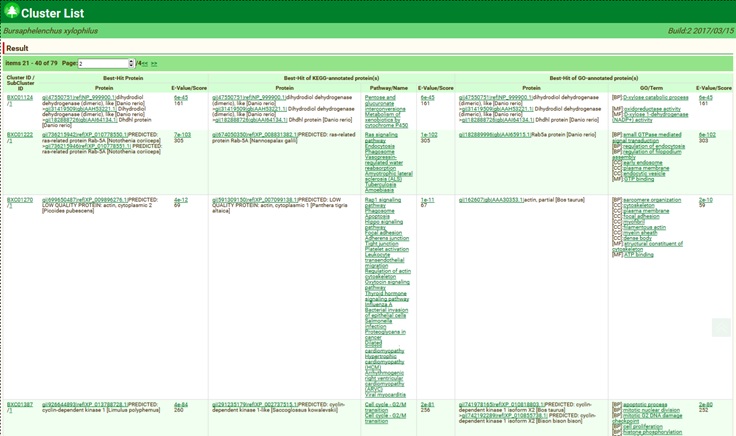
Task: Open Focal adhesion pathway link
Action: point(383,233)
